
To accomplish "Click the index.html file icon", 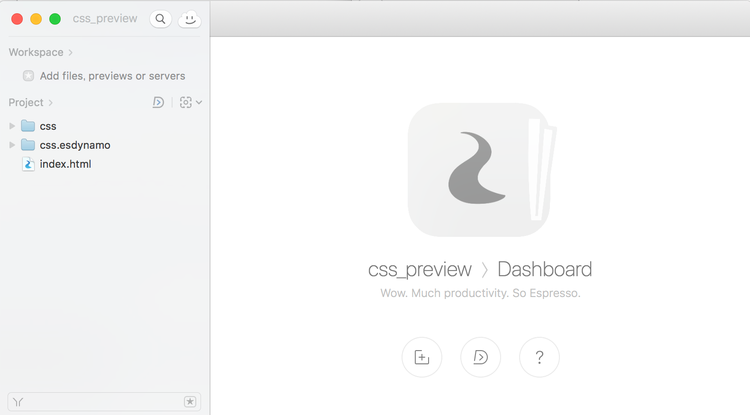I will (x=28, y=164).
